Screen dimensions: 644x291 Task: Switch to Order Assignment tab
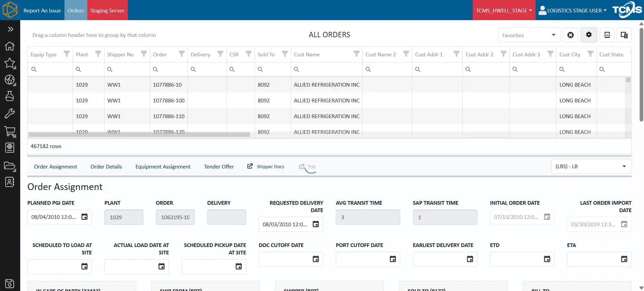click(55, 166)
